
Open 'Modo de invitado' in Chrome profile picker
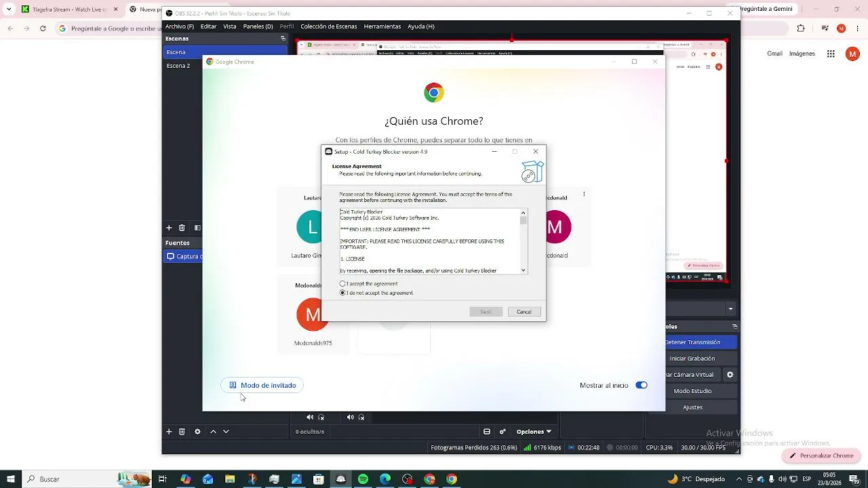(x=262, y=386)
